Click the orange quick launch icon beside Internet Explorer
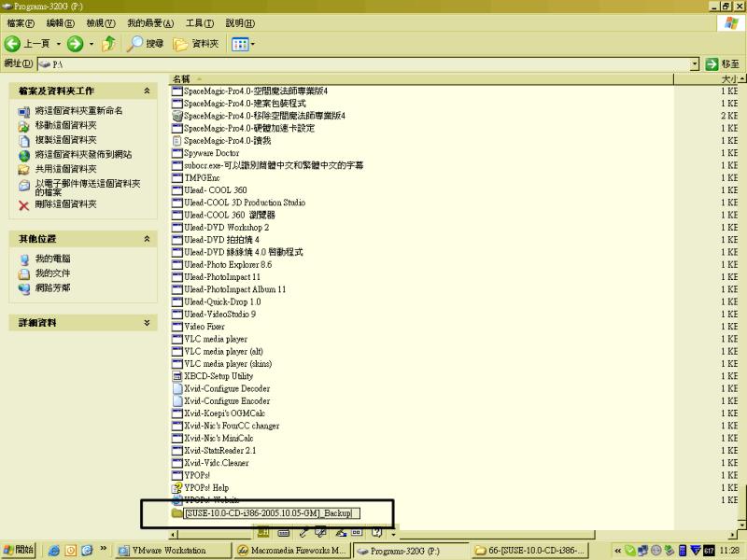The image size is (747, 560). click(x=71, y=551)
